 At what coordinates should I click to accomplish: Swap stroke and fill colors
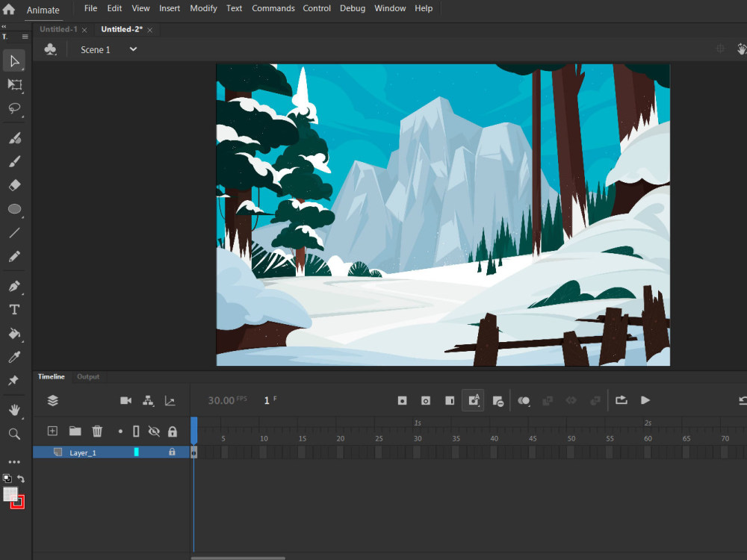[21, 478]
